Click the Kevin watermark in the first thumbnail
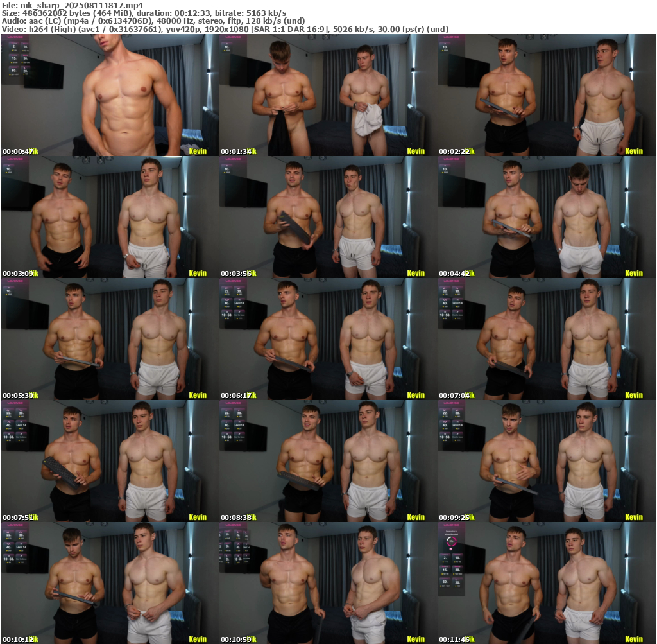Viewport: 657px width, 644px height. 198,151
